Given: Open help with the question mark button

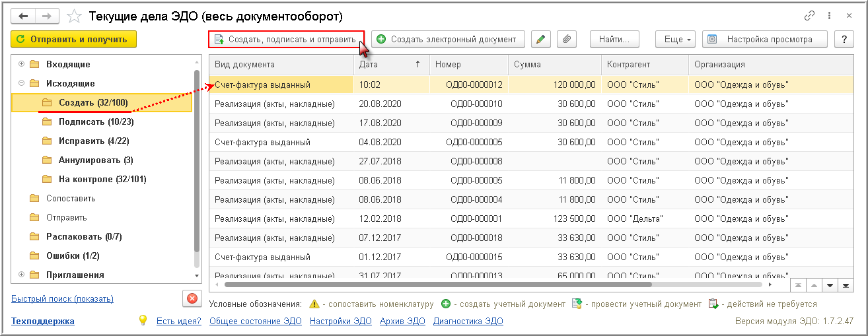Looking at the screenshot, I should tap(844, 40).
